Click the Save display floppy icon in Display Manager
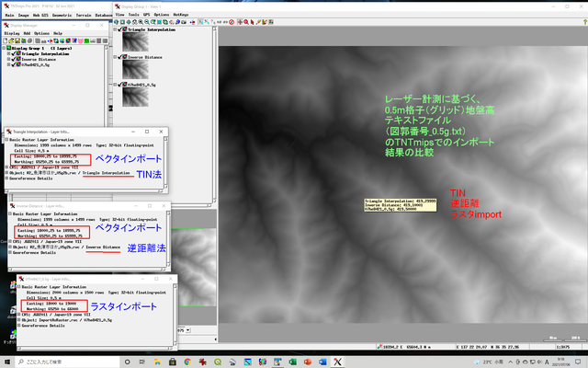The width and height of the screenshot is (588, 368). 17,40
